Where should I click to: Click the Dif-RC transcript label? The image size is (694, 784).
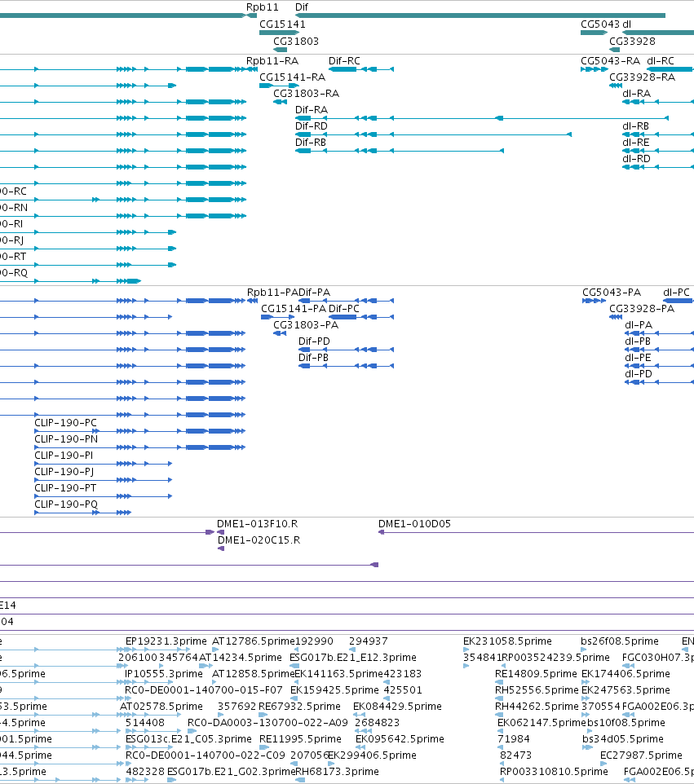[344, 60]
